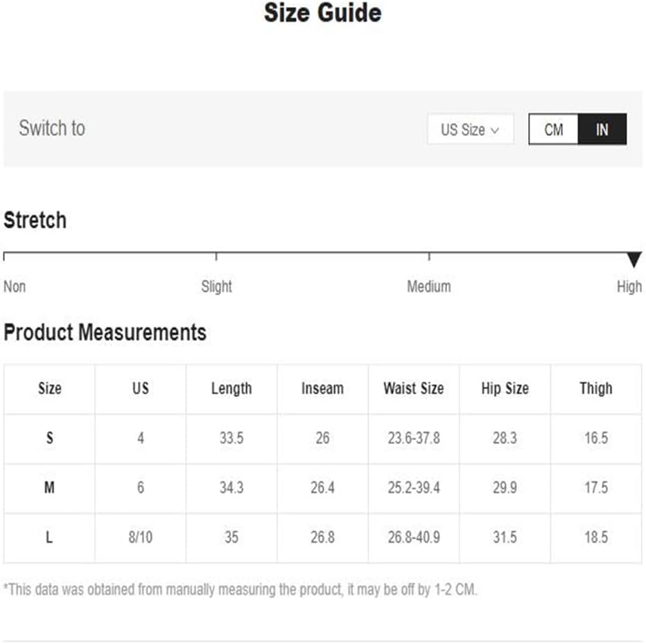Select the Non stretch label
The width and height of the screenshot is (646, 644).
tap(15, 286)
